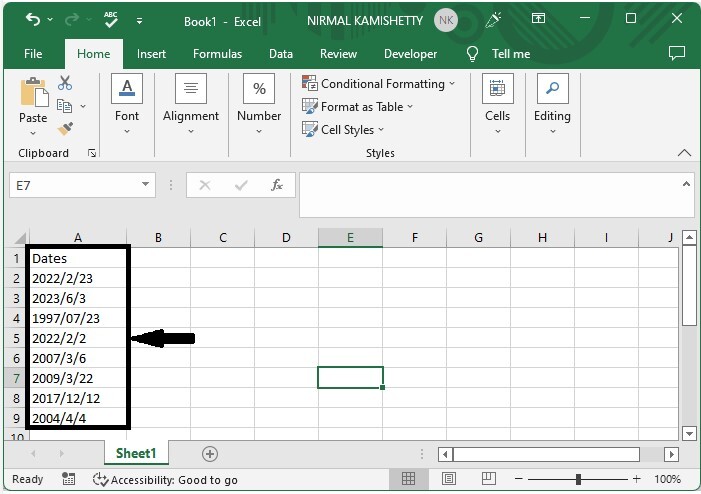Click the macro recording status icon

tap(68, 479)
